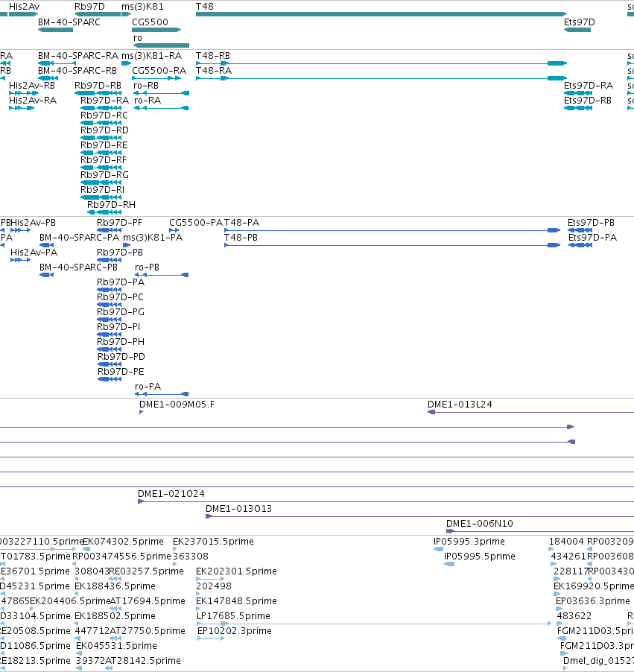Click transcript His2Av-RA
634x672 pixels.
click(33, 101)
